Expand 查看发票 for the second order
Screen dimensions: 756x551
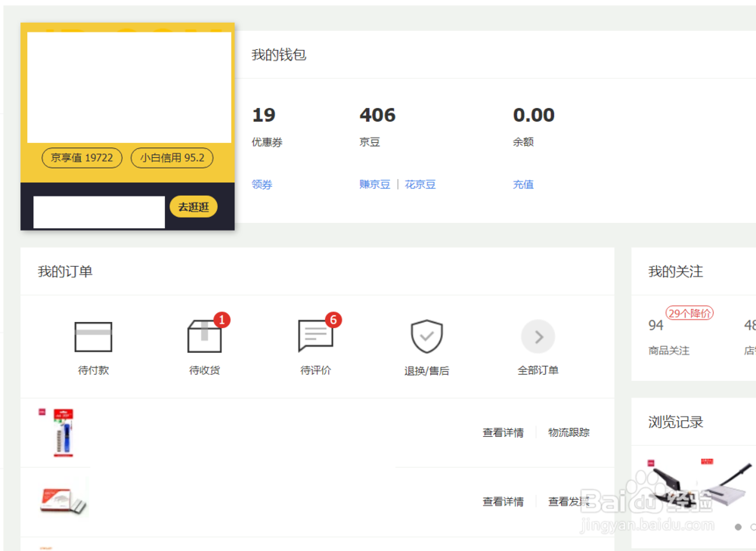click(569, 501)
